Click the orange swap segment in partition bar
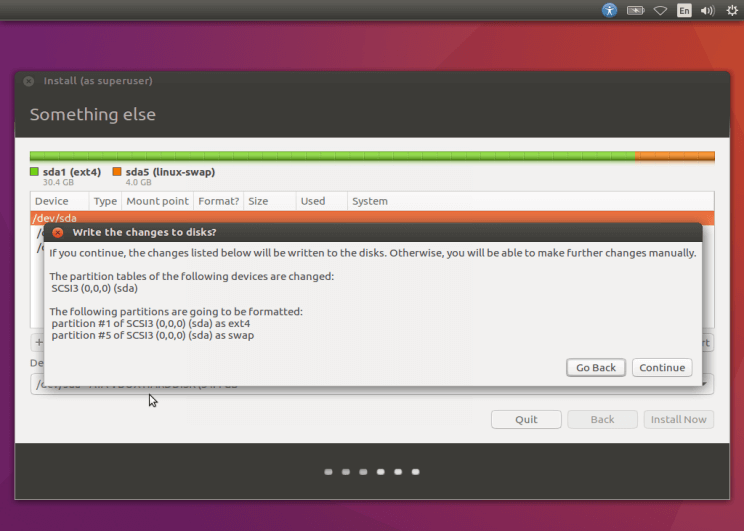Viewport: 744px width, 531px height. pyautogui.click(x=675, y=156)
